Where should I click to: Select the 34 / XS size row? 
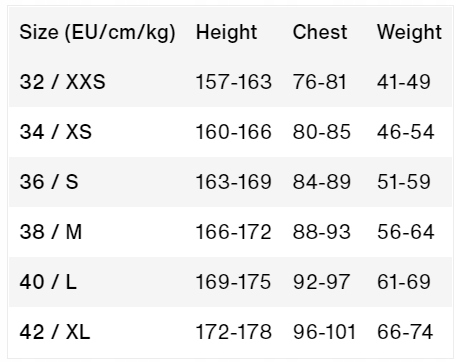[x=230, y=132]
